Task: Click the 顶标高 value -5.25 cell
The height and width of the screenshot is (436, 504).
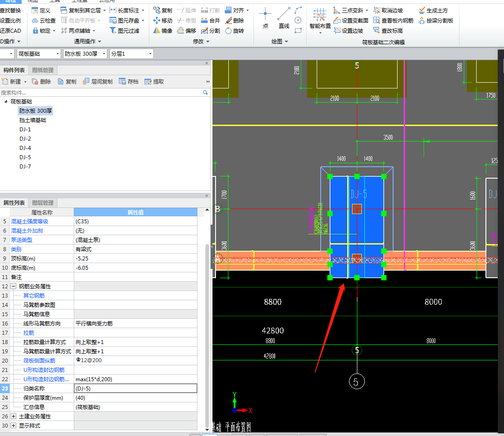Action: [135, 258]
